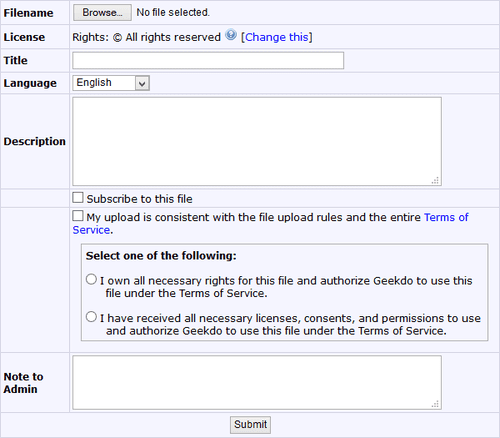Click the Language dropdown arrow
Image resolution: width=500 pixels, height=438 pixels.
(142, 83)
